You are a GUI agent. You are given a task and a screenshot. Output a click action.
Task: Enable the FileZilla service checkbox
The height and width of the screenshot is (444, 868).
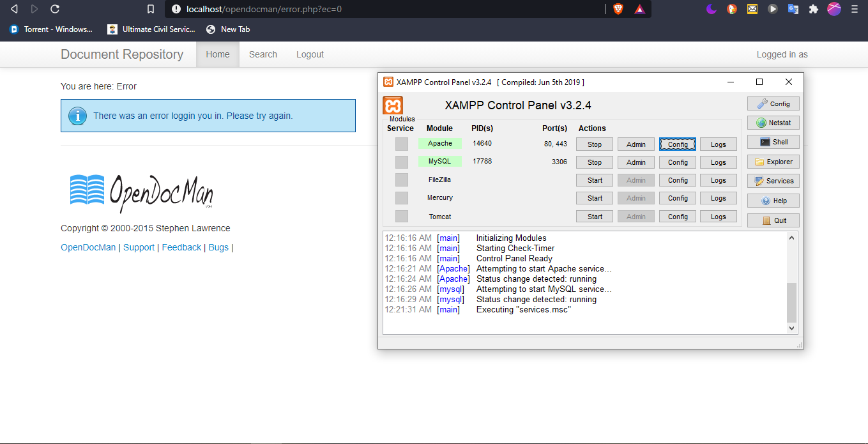[x=402, y=180]
